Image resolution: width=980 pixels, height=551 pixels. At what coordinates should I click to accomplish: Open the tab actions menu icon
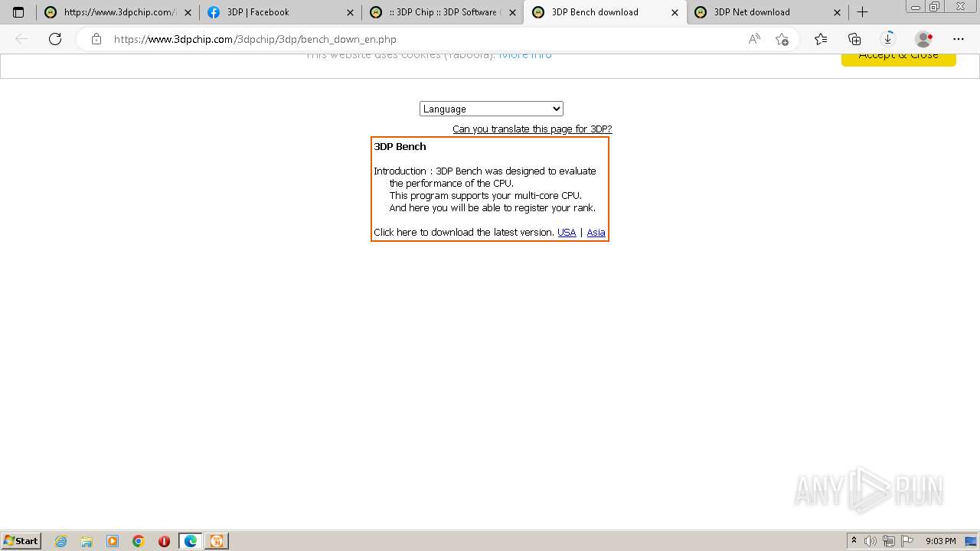coord(18,12)
